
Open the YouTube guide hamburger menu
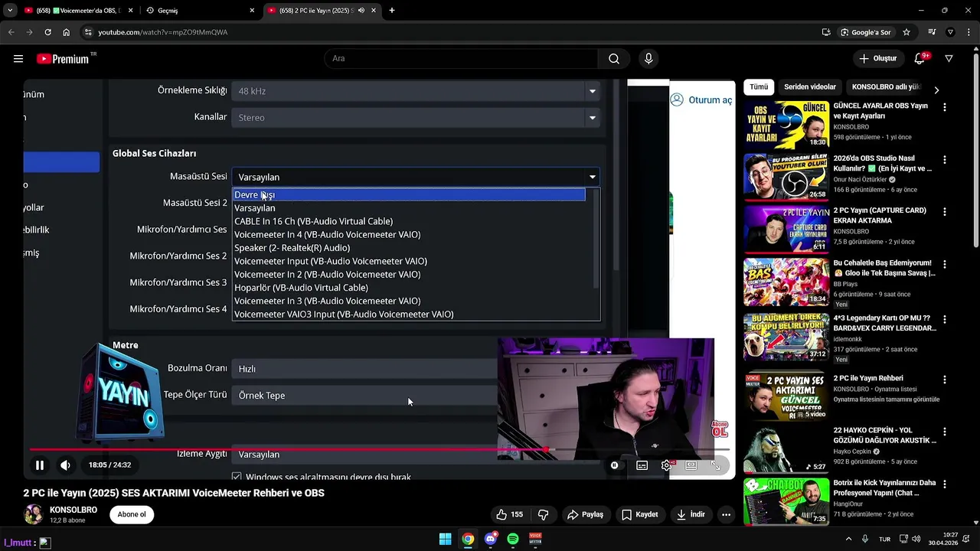click(18, 59)
